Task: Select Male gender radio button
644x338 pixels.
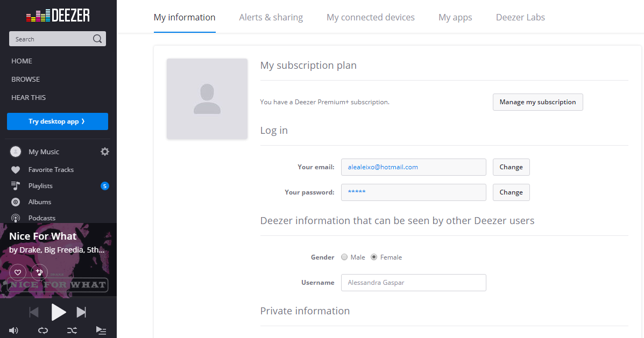Action: [344, 257]
